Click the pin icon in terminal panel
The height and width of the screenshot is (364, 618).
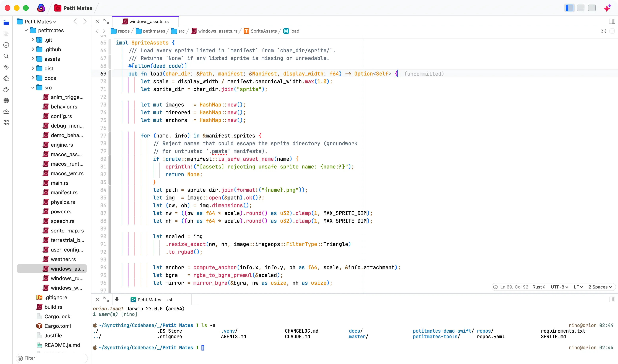tap(117, 299)
